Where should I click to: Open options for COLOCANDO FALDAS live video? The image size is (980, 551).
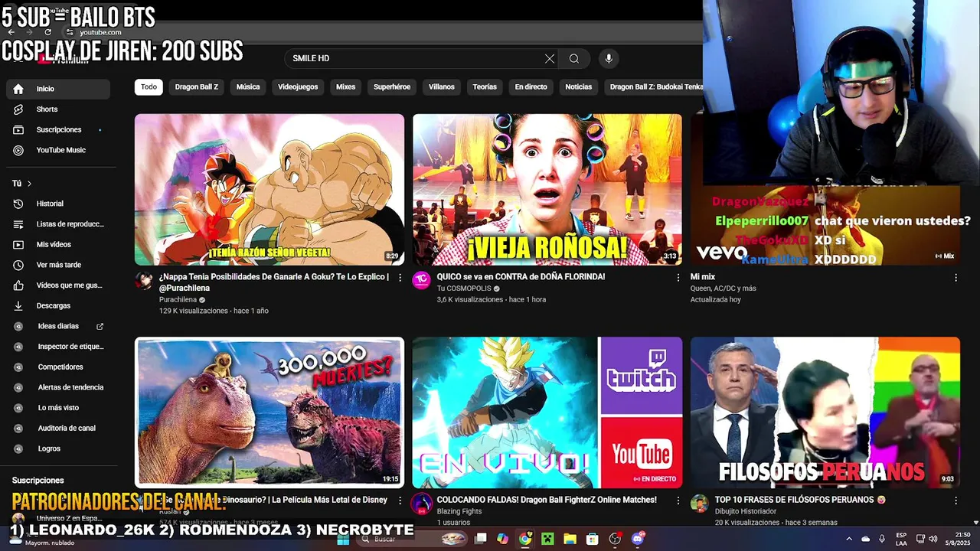[x=678, y=500]
